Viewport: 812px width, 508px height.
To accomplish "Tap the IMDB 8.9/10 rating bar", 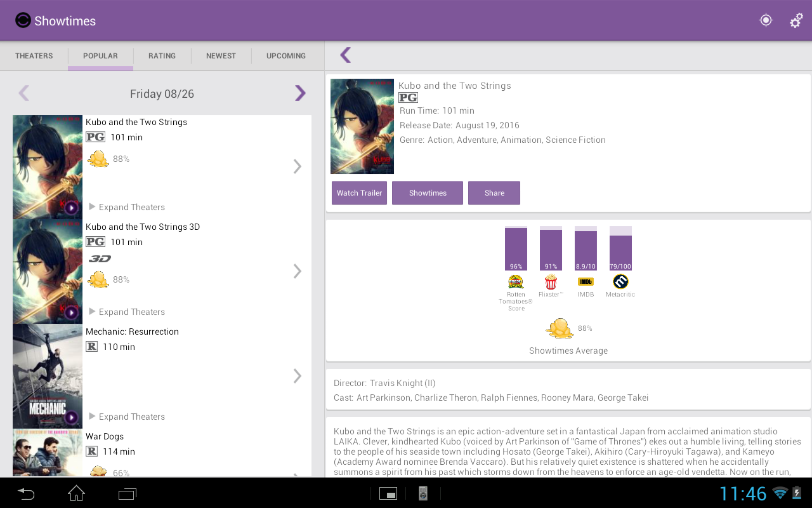I will point(586,248).
